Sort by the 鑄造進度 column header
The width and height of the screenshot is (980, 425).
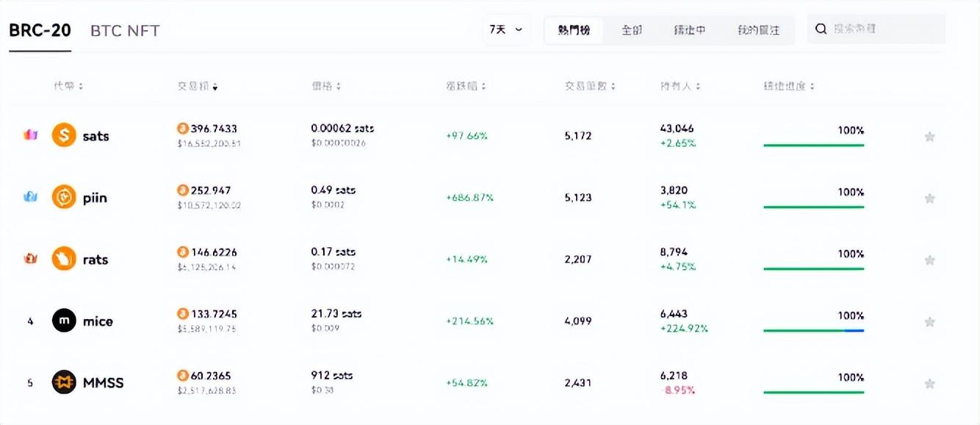[x=789, y=86]
